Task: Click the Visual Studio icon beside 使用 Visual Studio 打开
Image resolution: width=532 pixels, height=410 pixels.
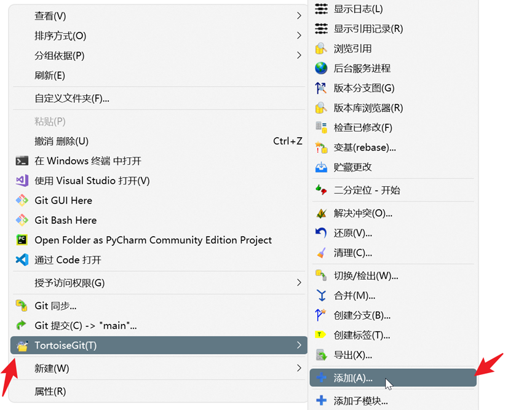Action: pyautogui.click(x=22, y=180)
